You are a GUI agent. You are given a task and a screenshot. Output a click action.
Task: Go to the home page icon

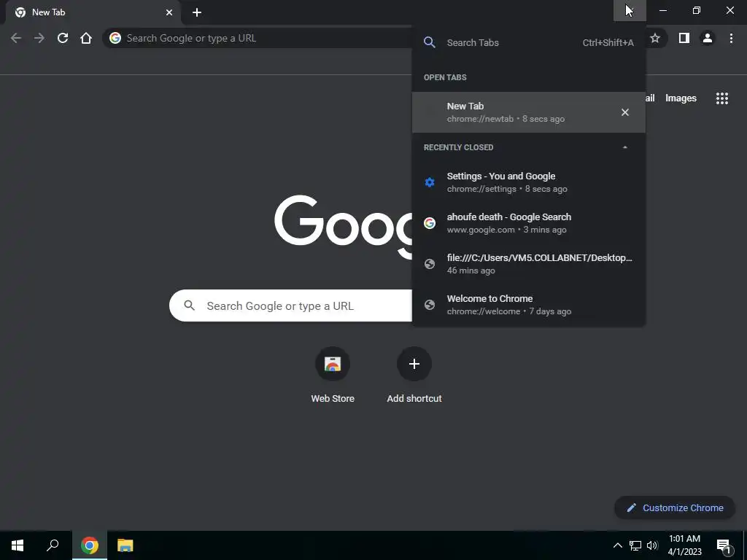(86, 38)
